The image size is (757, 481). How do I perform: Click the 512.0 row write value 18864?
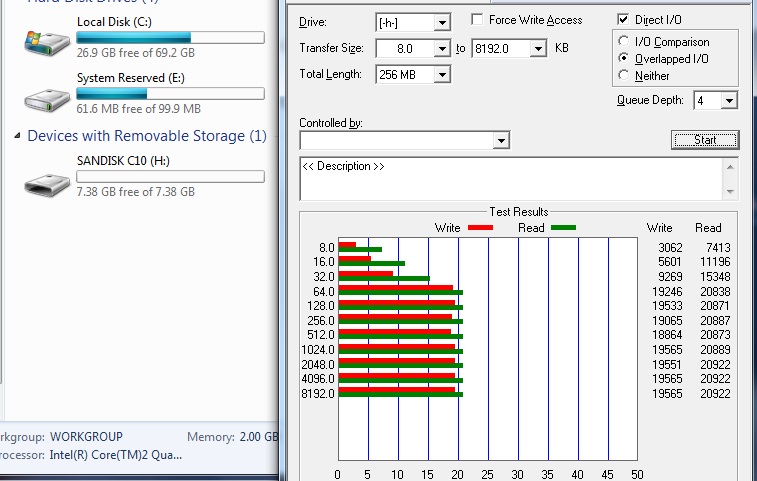tap(667, 335)
